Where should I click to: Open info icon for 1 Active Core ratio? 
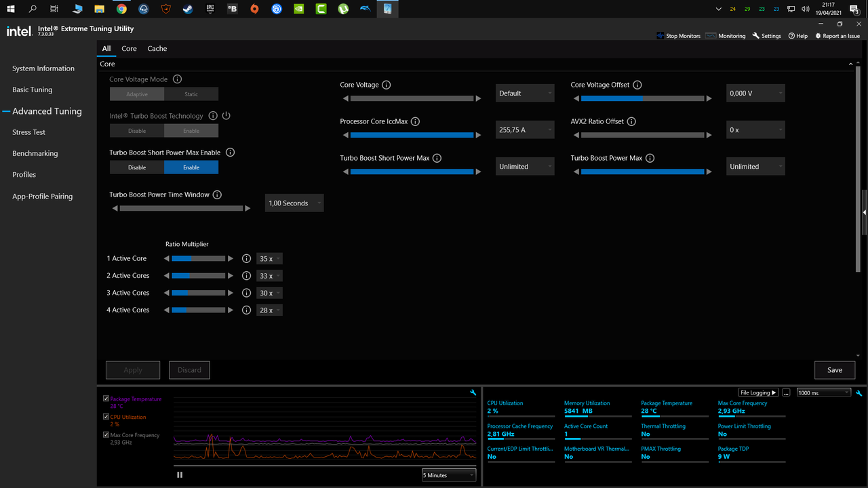click(x=247, y=258)
